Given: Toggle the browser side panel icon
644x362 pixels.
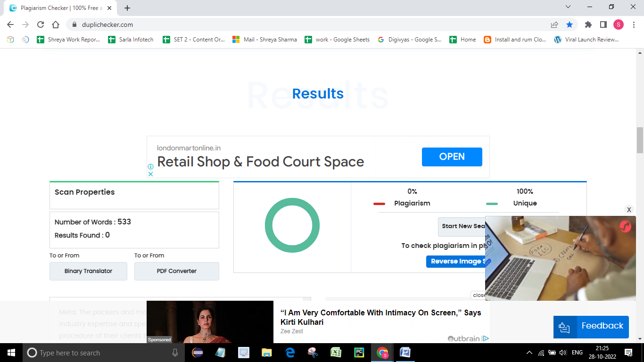Looking at the screenshot, I should (x=603, y=25).
